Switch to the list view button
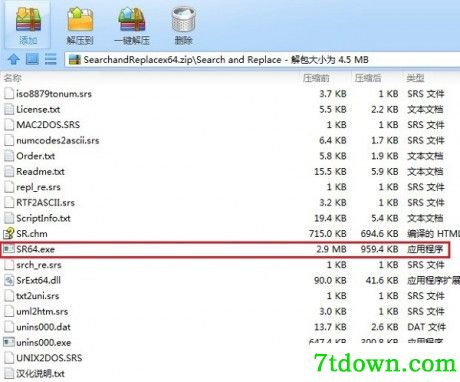 51,59
